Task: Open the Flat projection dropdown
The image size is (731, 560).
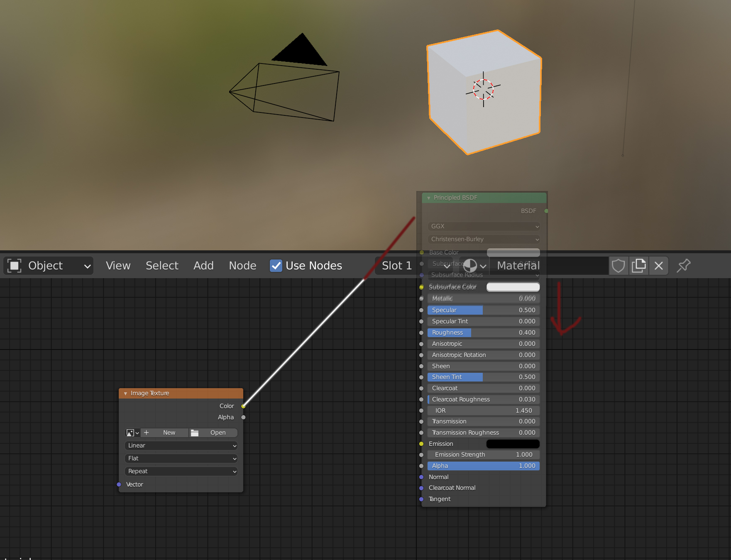Action: click(181, 459)
